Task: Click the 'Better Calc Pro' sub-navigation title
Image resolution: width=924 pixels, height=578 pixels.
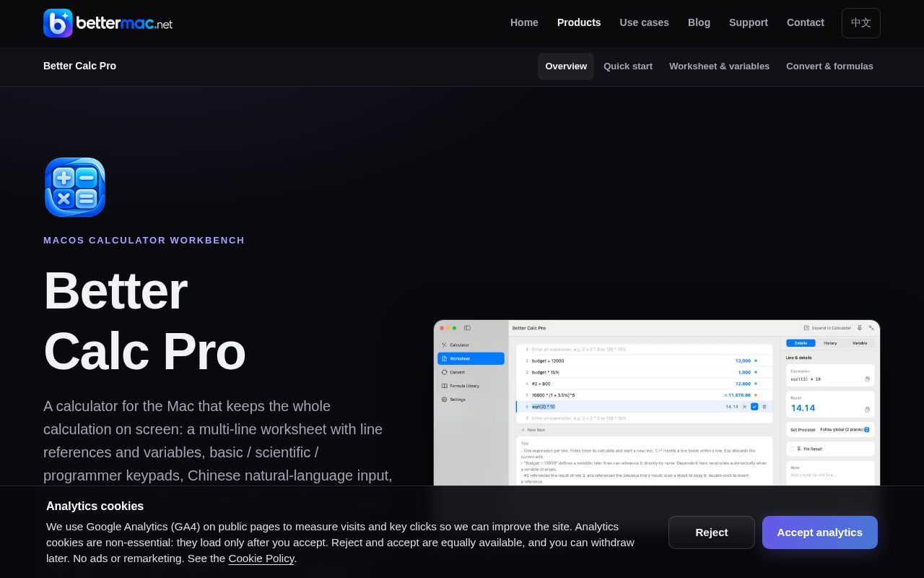Action: 79,66
